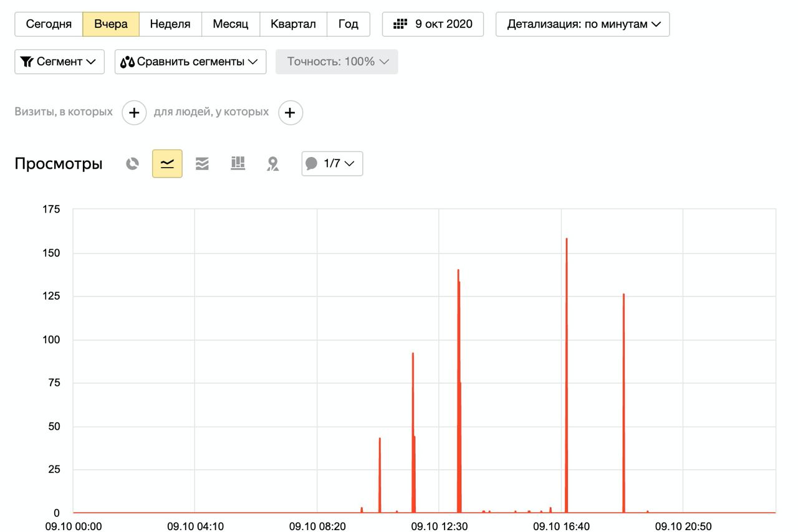Click the y-axis value 175
Viewport: 798px width, 532px height.
[x=52, y=209]
